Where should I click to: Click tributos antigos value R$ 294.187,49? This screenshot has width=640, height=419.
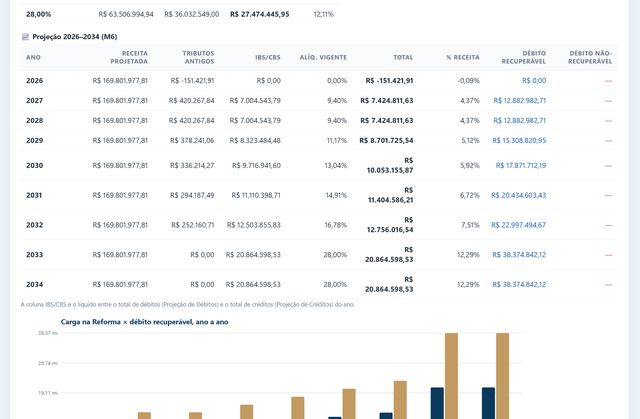pos(192,195)
